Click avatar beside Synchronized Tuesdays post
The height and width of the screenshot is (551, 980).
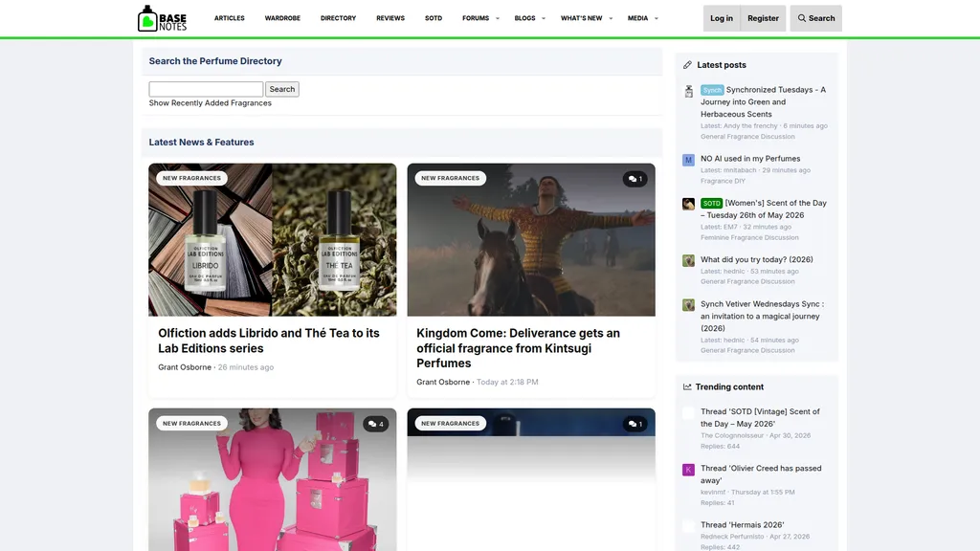click(688, 91)
